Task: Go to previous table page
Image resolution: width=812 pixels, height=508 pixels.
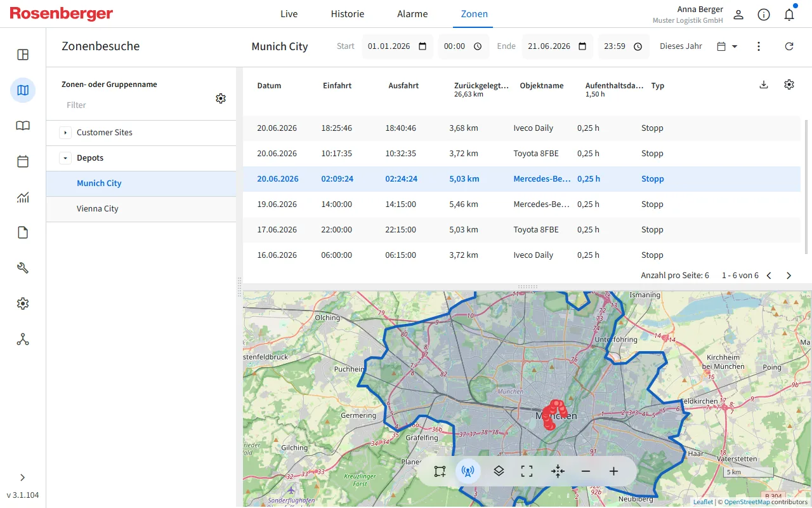Action: tap(769, 276)
